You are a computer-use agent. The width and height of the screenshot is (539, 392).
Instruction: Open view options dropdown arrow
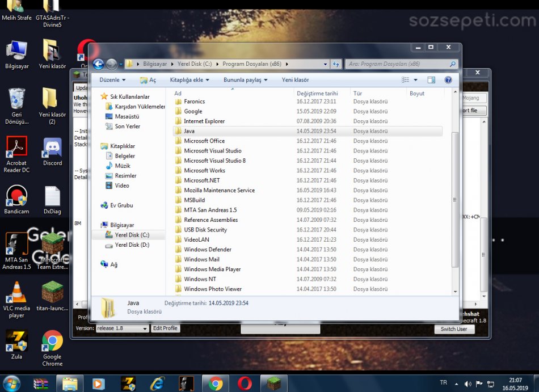pyautogui.click(x=415, y=80)
